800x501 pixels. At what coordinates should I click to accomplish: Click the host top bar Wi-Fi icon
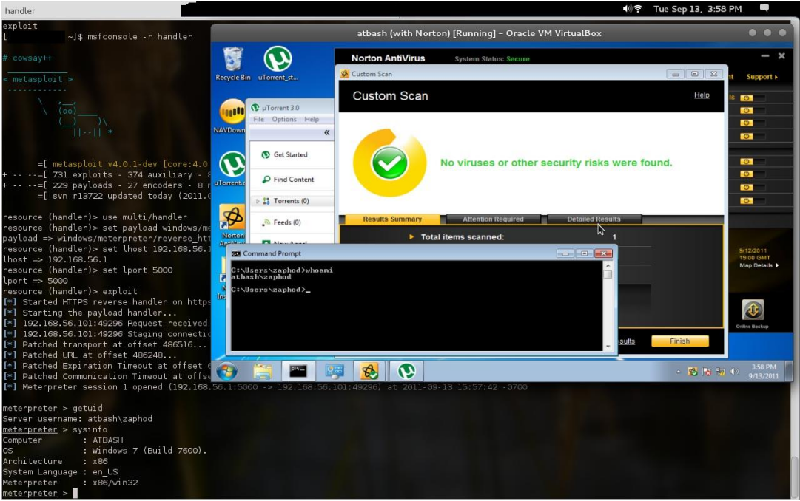638,9
